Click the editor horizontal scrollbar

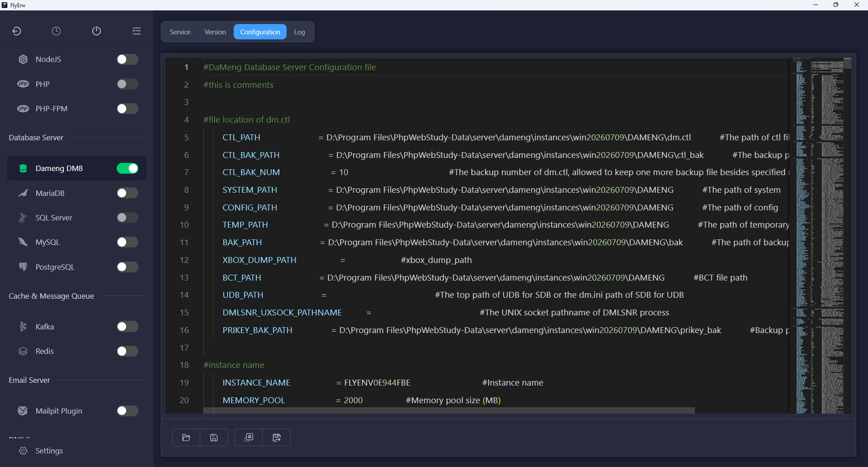pyautogui.click(x=449, y=410)
